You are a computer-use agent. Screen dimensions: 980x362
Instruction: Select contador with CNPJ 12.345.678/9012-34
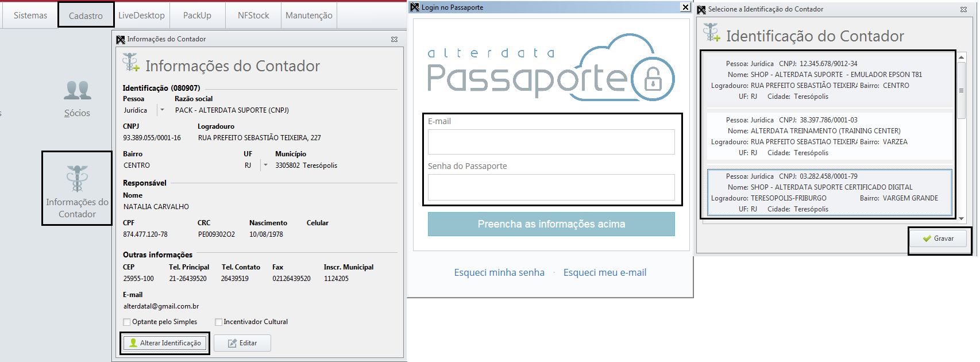[x=829, y=80]
